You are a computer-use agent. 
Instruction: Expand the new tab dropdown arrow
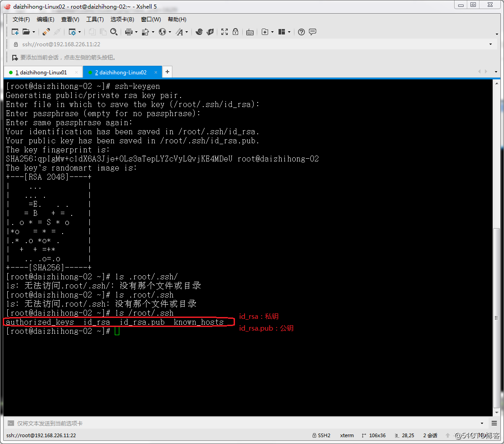point(273,32)
